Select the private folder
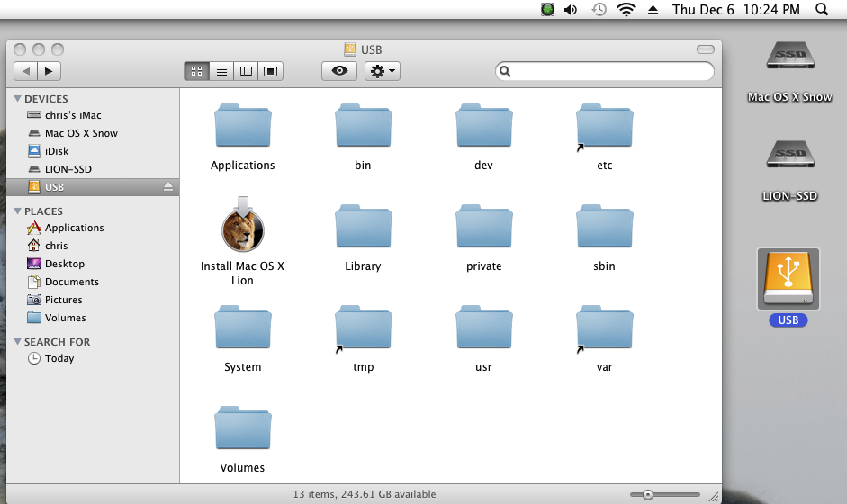847x504 pixels. [483, 226]
